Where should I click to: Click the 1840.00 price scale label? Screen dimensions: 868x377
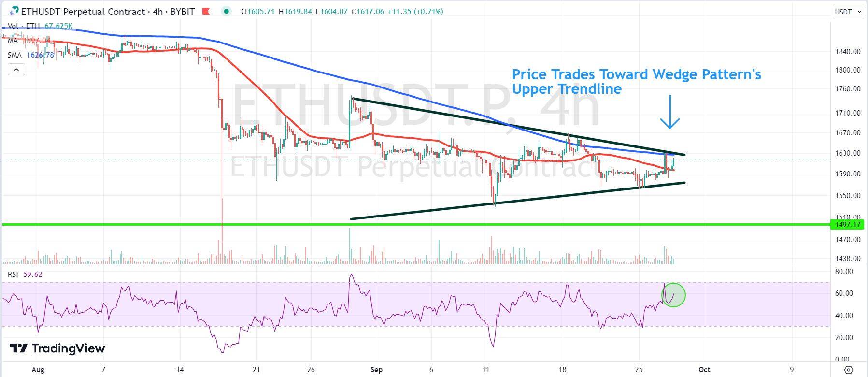click(847, 52)
